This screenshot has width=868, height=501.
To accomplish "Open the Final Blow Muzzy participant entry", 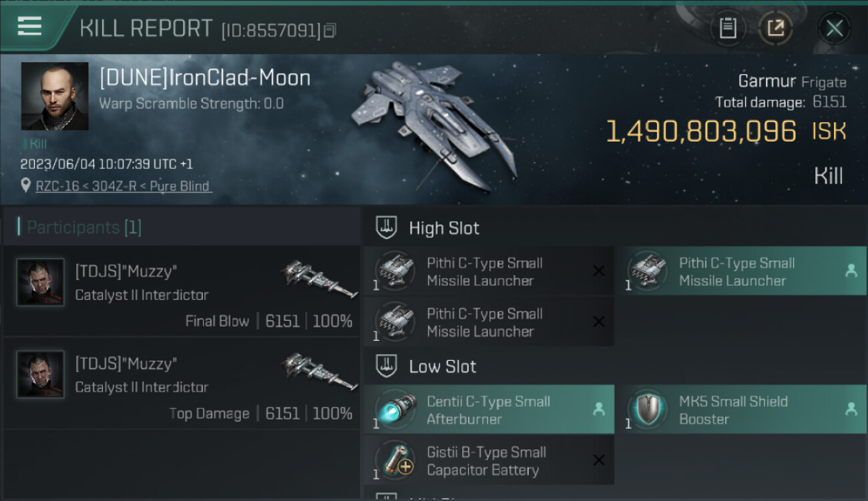I will [x=182, y=291].
